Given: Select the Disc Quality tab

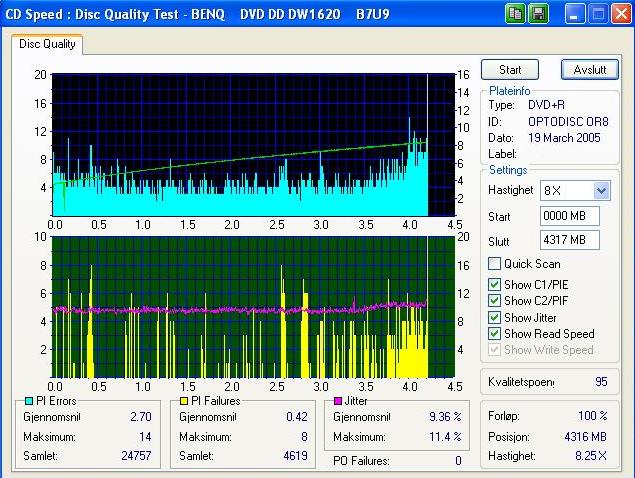Looking at the screenshot, I should click(47, 44).
